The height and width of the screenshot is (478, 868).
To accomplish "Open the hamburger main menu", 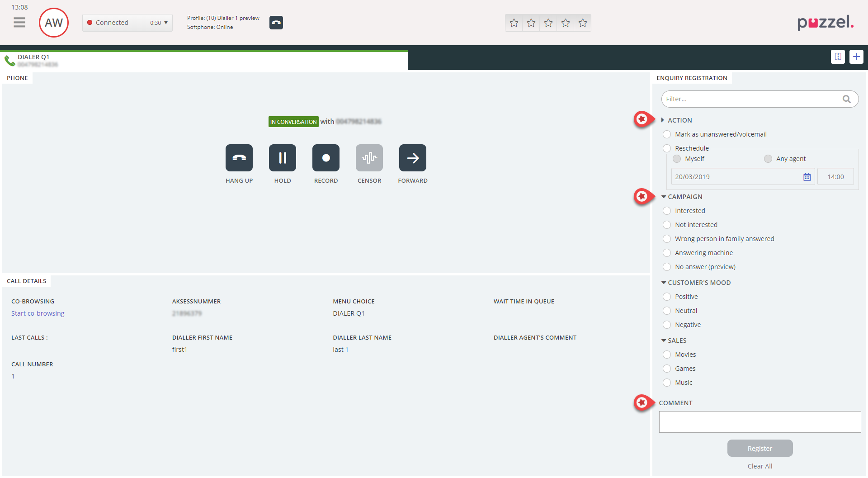I will 19,23.
